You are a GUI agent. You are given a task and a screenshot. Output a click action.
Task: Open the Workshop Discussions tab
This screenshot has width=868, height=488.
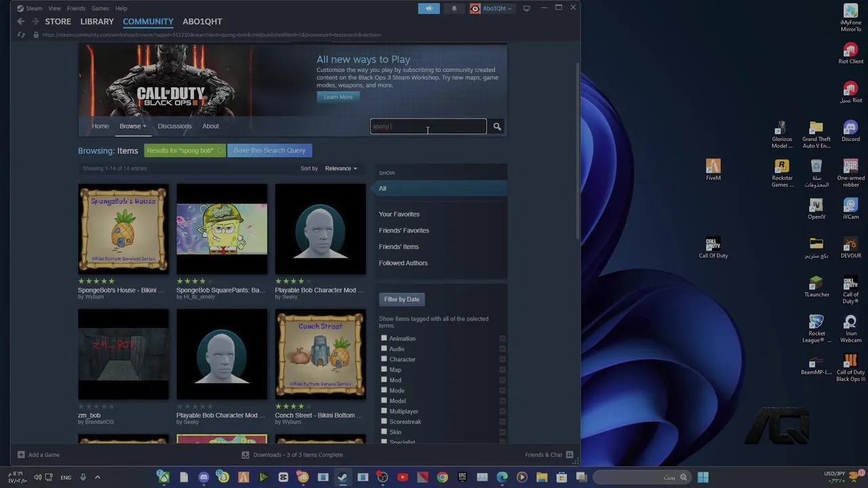coord(174,126)
